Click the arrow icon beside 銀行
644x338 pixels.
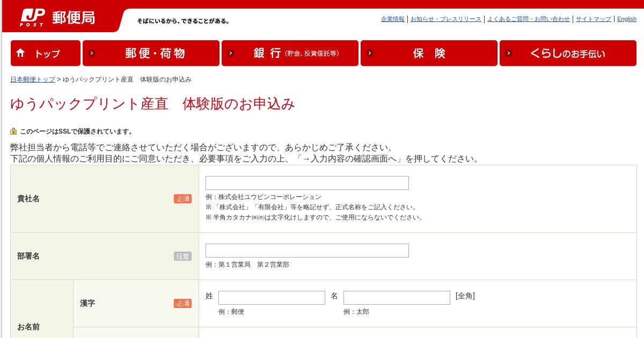[x=231, y=53]
